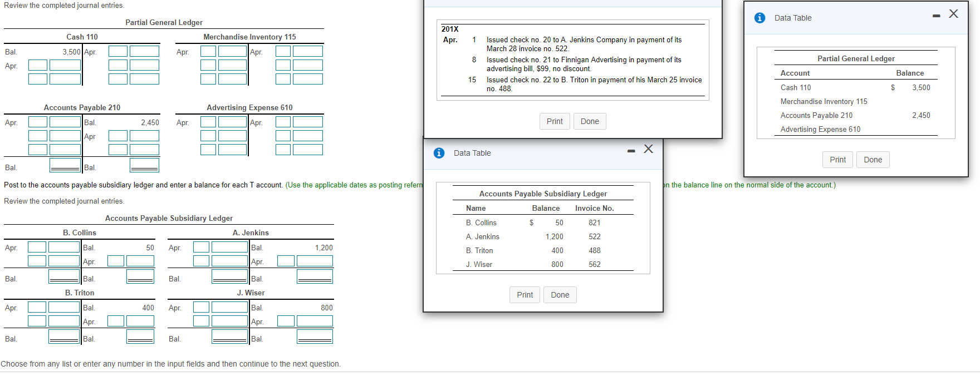Select A. Jenkins credit balance field
The height and width of the screenshot is (376, 980).
pos(315,276)
